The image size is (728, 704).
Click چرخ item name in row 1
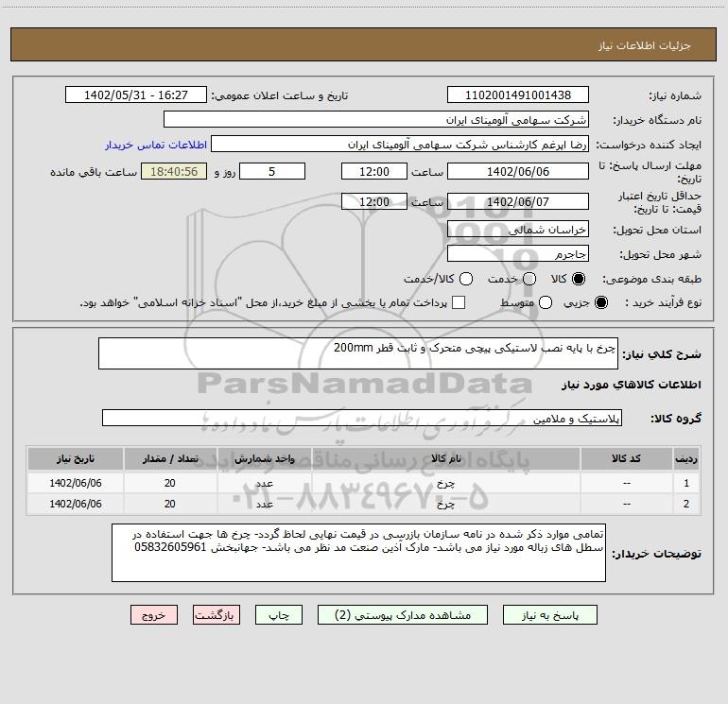[445, 483]
